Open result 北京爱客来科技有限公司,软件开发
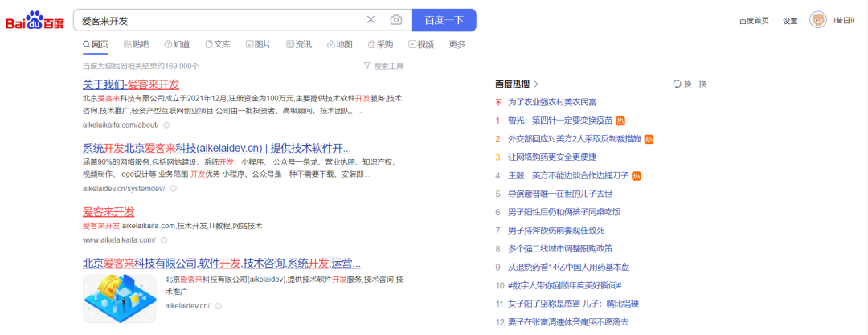Viewport: 868px width, 335px height. point(222,263)
